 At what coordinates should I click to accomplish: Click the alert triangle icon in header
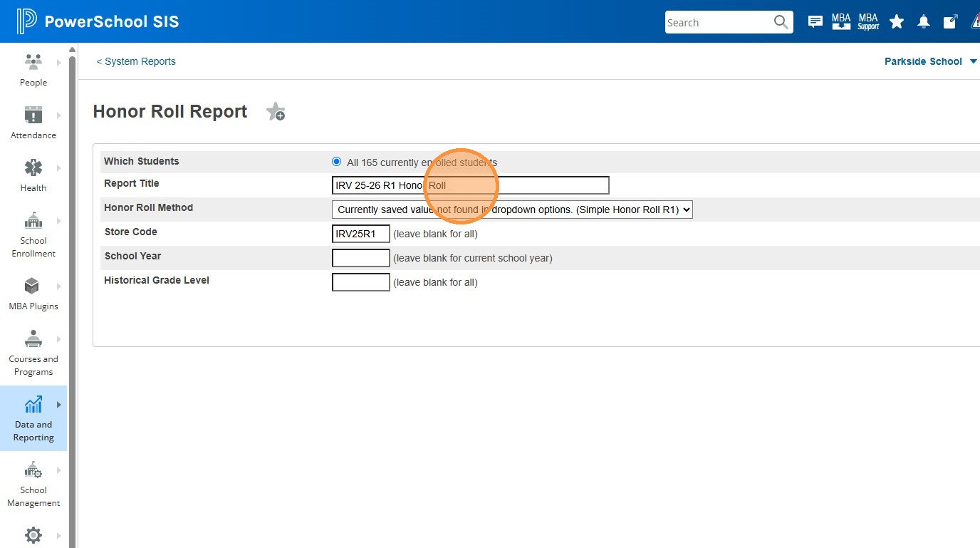coord(976,22)
